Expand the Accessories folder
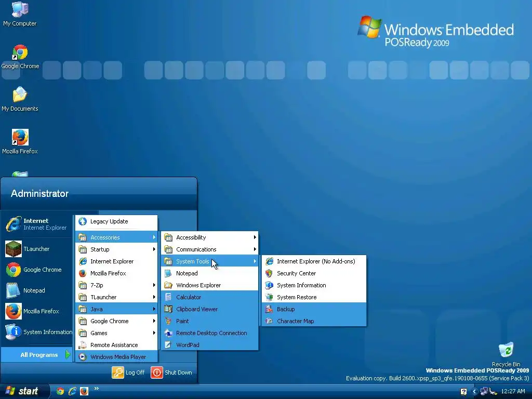 pos(116,237)
